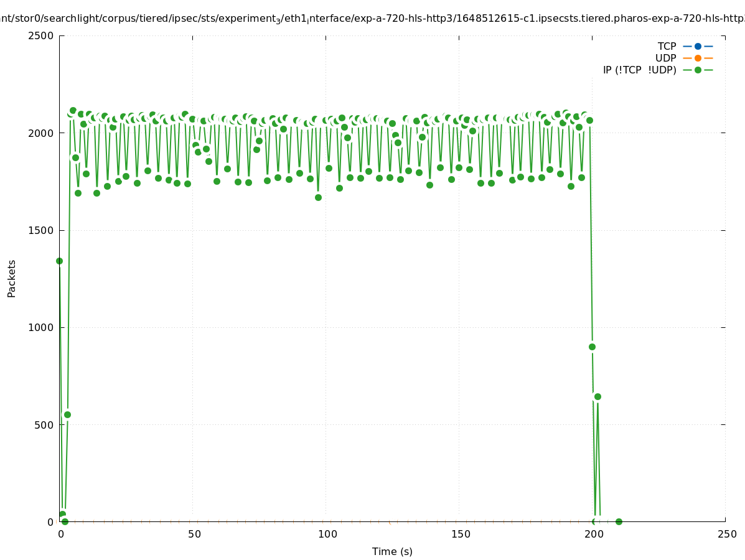The width and height of the screenshot is (745, 560).
Task: Select the UDP legend label
Action: coord(665,58)
